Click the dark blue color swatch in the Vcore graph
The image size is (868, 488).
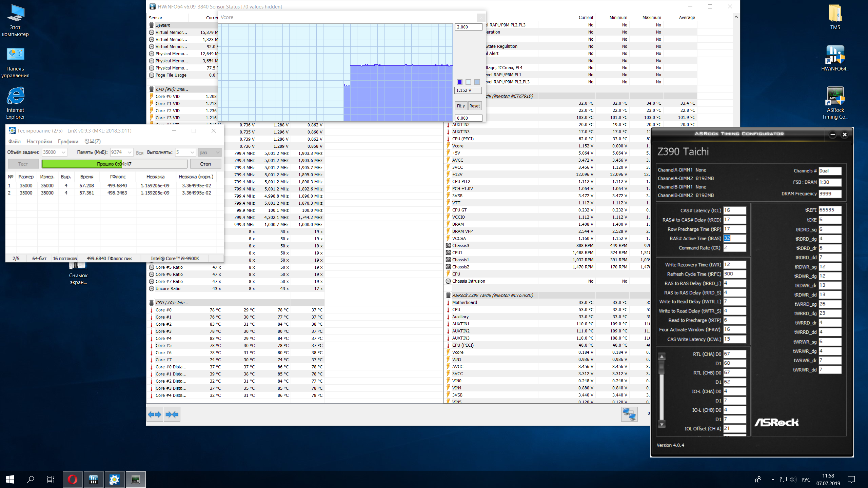pos(459,82)
